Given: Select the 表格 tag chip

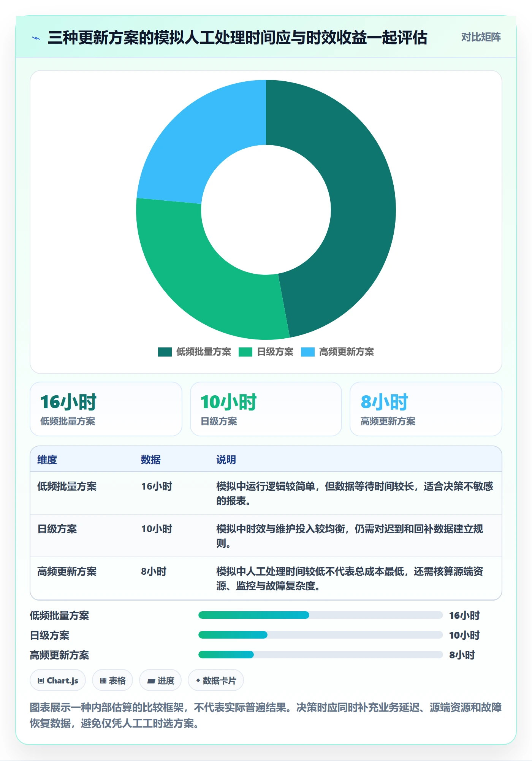Looking at the screenshot, I should (112, 680).
